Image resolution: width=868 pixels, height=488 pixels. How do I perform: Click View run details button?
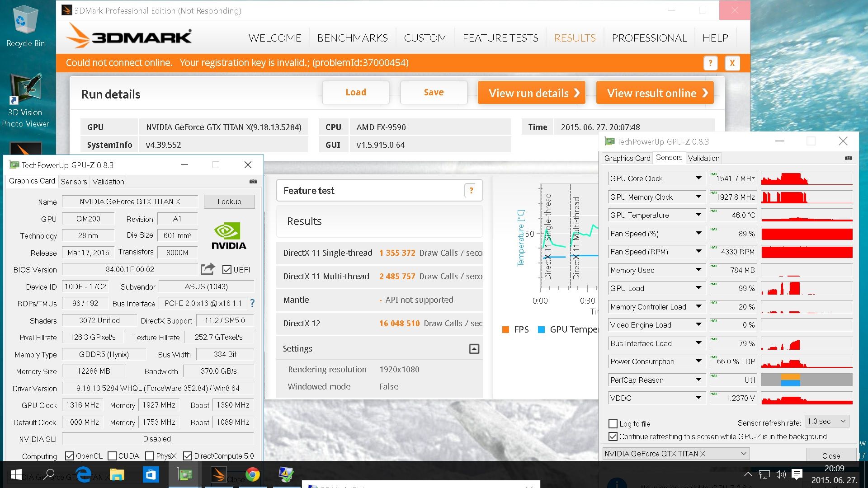(532, 93)
